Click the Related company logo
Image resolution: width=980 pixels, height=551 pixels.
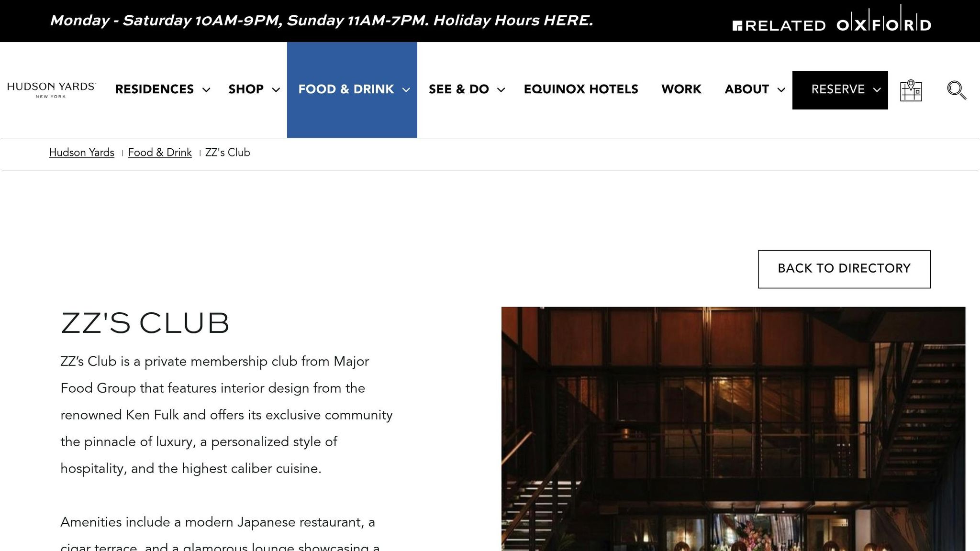779,25
